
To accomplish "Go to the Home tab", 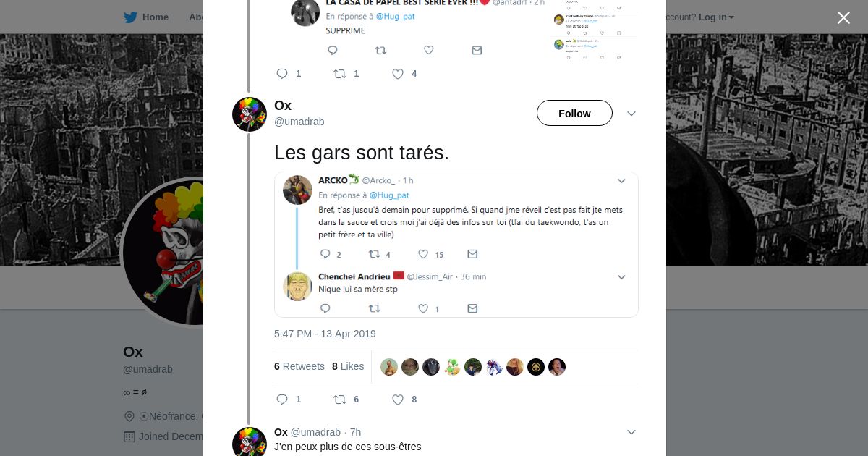I will [x=155, y=17].
